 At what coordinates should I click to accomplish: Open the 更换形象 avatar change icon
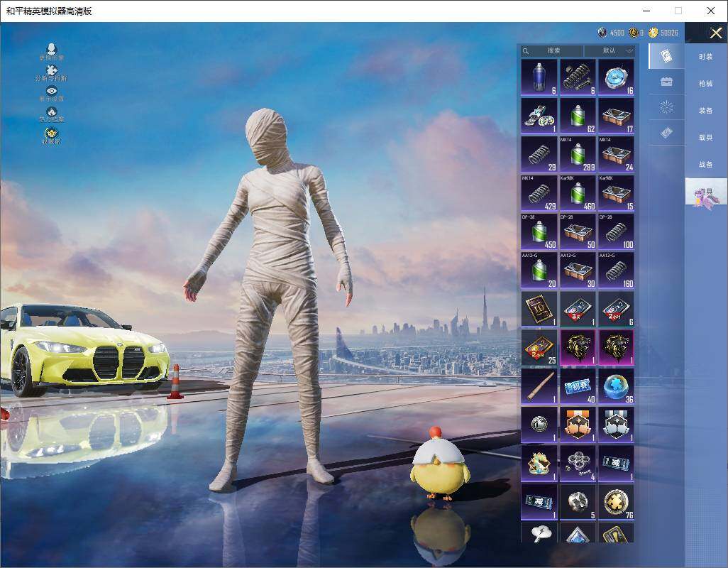pos(52,49)
